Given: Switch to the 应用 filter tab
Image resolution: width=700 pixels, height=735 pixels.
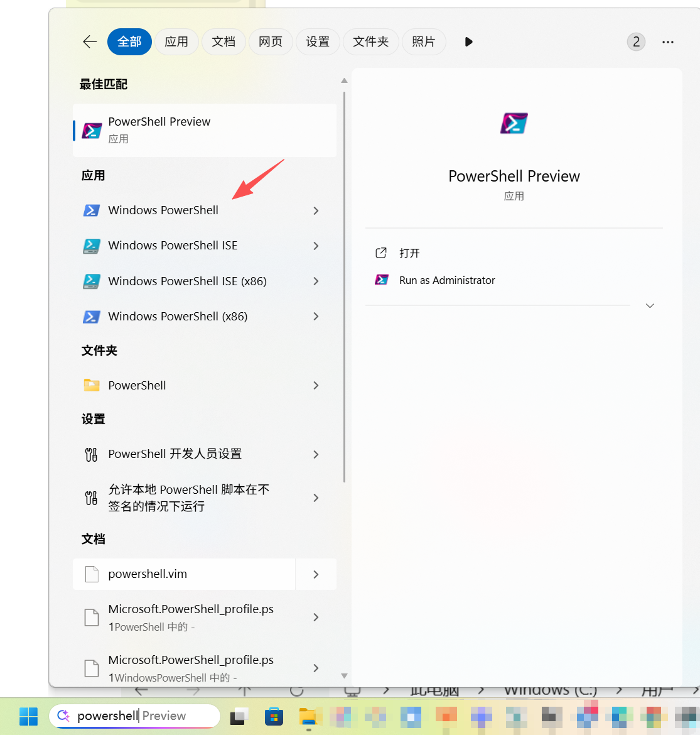Looking at the screenshot, I should click(176, 41).
